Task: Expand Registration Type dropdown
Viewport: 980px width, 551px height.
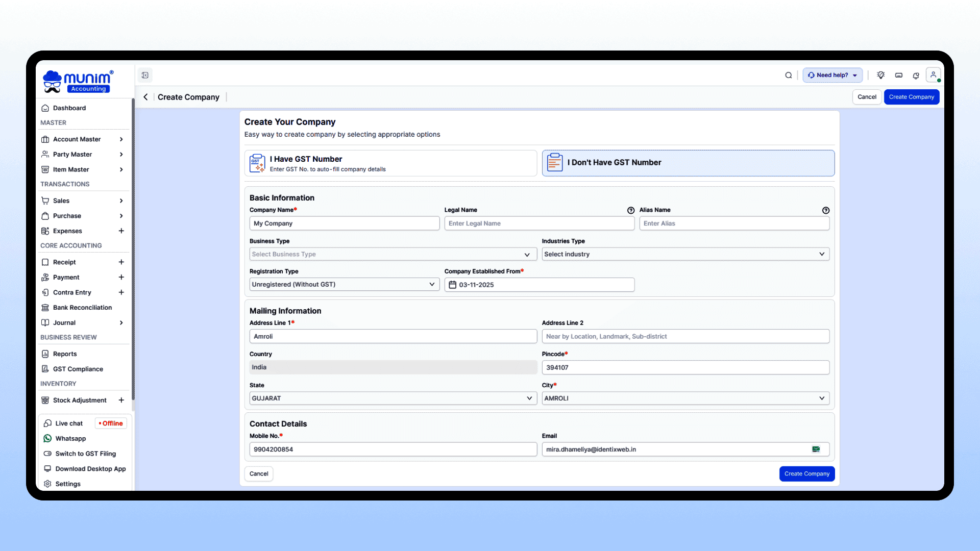Action: coord(344,285)
